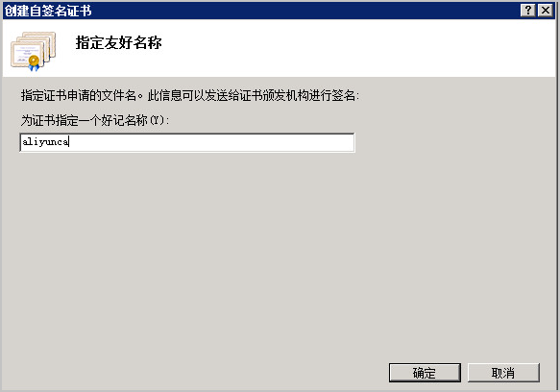The image size is (560, 392).
Task: Open help with the question mark button
Action: (x=528, y=10)
